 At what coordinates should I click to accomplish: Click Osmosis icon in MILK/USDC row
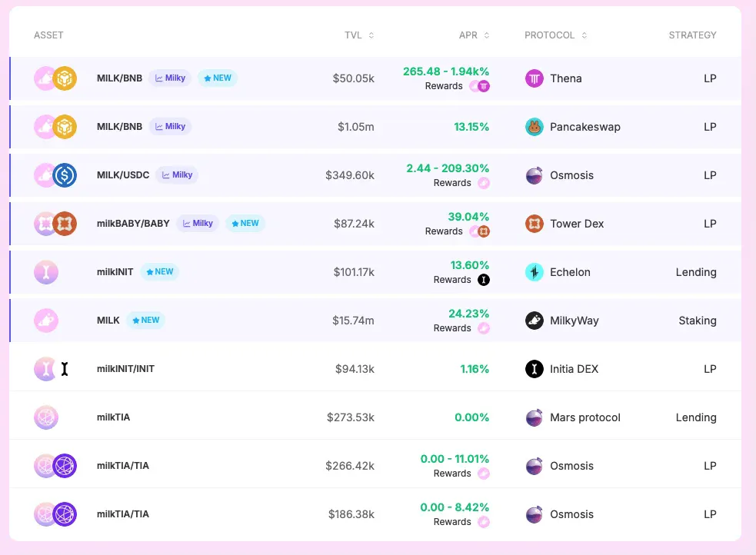(535, 175)
